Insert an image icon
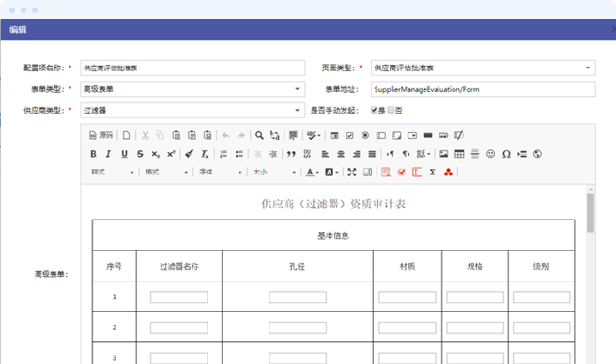The height and width of the screenshot is (364, 616). point(443,154)
